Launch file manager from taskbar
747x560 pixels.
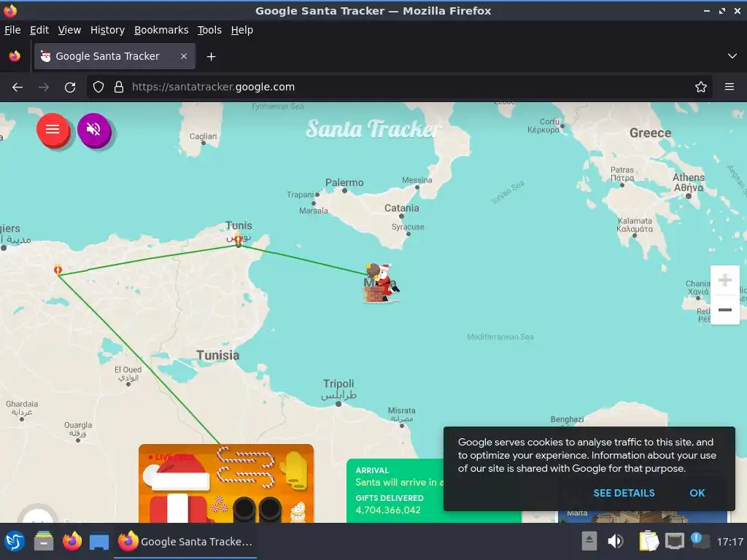[44, 542]
